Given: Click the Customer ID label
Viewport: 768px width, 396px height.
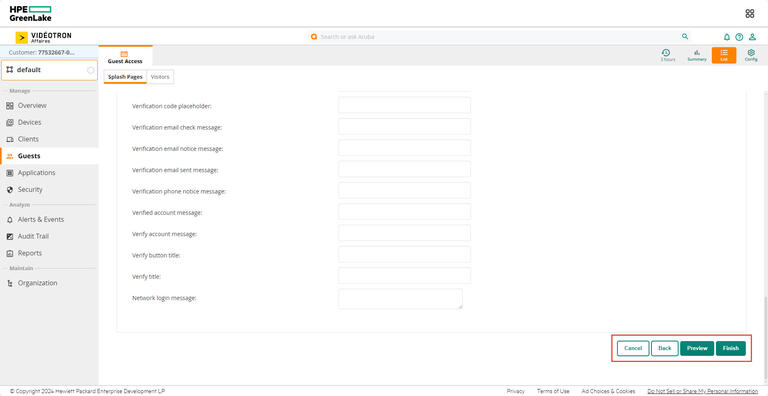Looking at the screenshot, I should [x=42, y=52].
